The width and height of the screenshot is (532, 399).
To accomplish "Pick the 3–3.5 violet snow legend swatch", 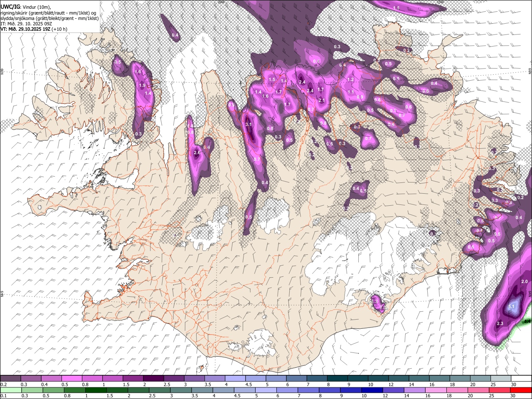I will coord(194,379).
